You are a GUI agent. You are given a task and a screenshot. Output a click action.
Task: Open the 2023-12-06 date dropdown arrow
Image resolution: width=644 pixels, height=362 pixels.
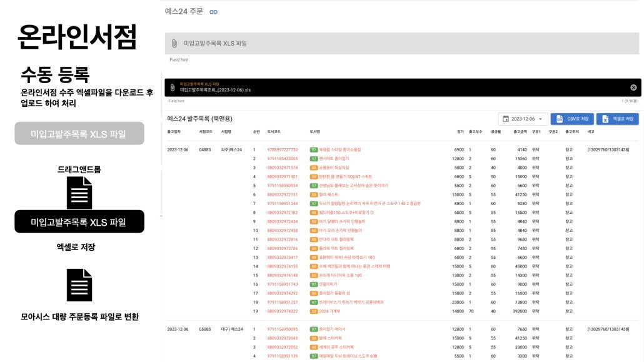tap(540, 119)
